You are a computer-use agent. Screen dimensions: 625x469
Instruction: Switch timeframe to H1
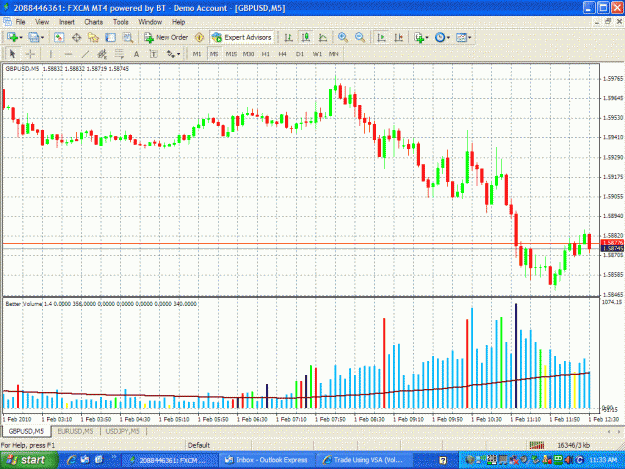265,54
